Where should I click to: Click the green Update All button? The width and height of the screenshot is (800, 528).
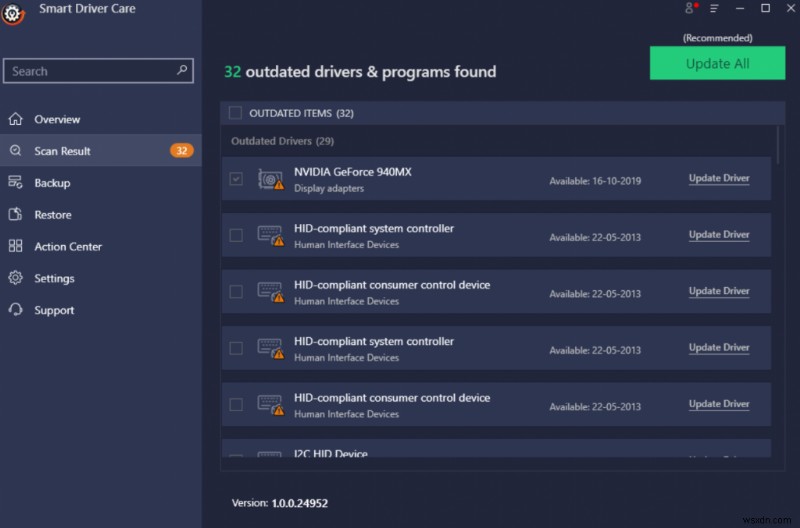tap(717, 63)
